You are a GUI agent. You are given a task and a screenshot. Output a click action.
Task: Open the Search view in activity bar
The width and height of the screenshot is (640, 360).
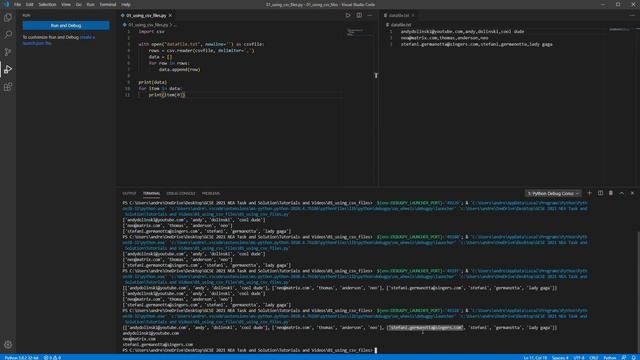(x=8, y=35)
